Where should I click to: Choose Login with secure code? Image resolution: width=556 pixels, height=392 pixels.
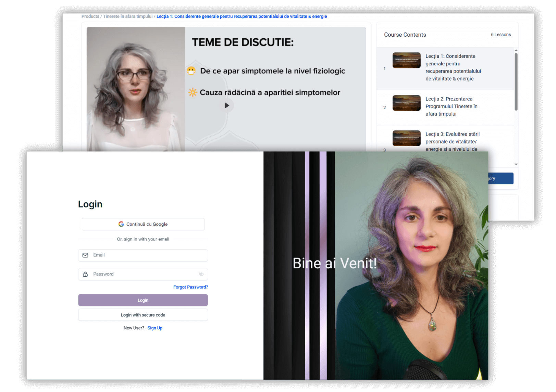pyautogui.click(x=143, y=315)
